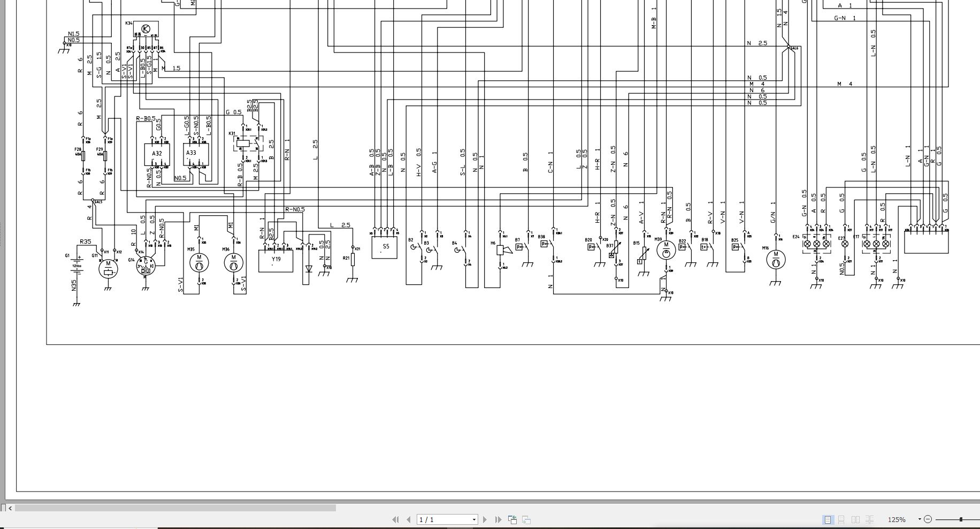Click the F28 fuse label
The image size is (980, 529).
(78, 149)
